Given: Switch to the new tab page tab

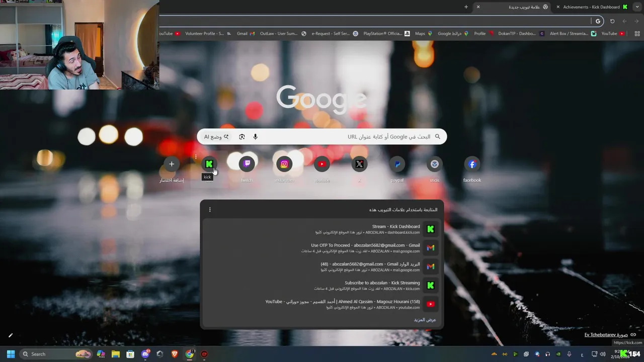Looking at the screenshot, I should tap(513, 7).
